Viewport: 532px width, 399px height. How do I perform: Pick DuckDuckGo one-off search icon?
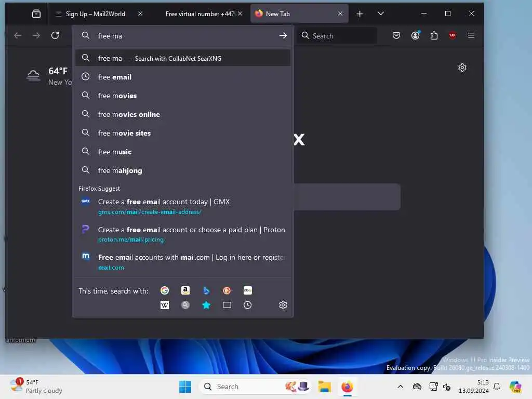(227, 290)
